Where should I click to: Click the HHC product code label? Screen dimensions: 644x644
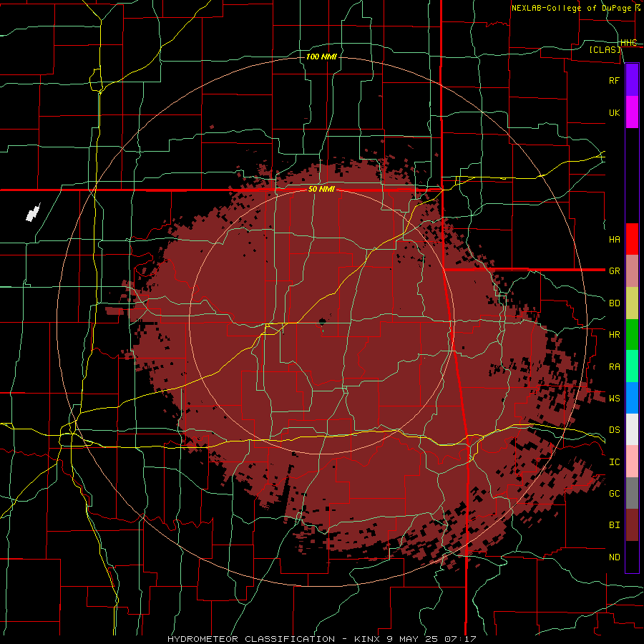click(x=629, y=43)
